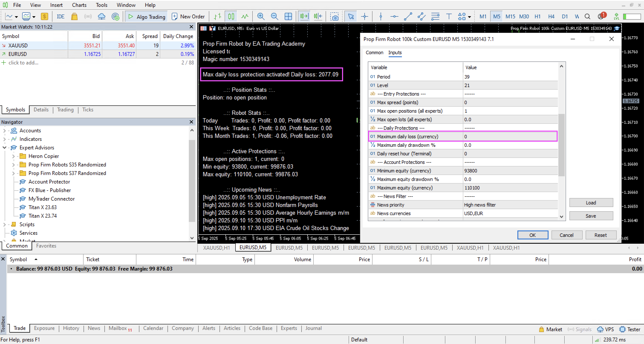Toggle chart shift from right border
The image size is (644, 344).
[x=318, y=16]
